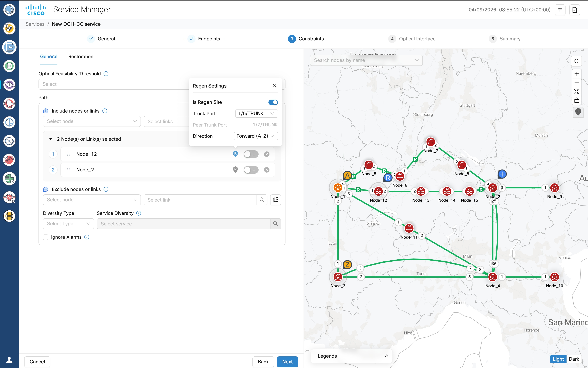The height and width of the screenshot is (368, 588).
Task: Collapse the selected nodes or links list
Action: point(51,139)
